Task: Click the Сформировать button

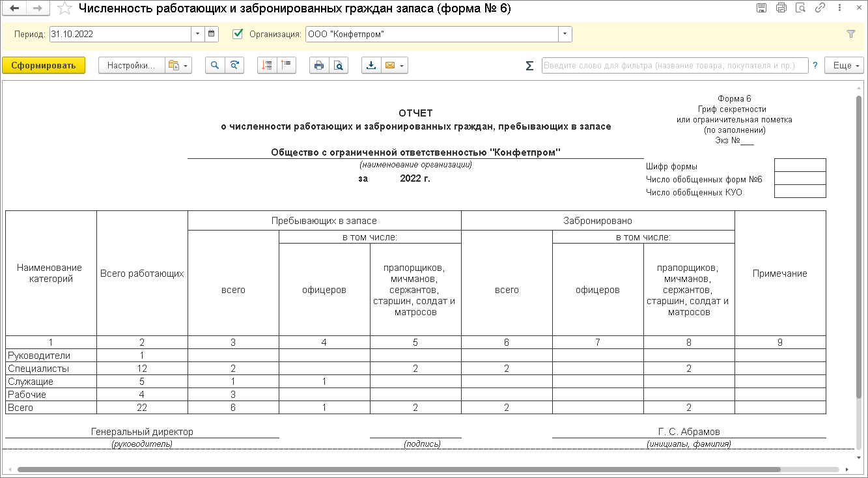Action: pyautogui.click(x=44, y=65)
